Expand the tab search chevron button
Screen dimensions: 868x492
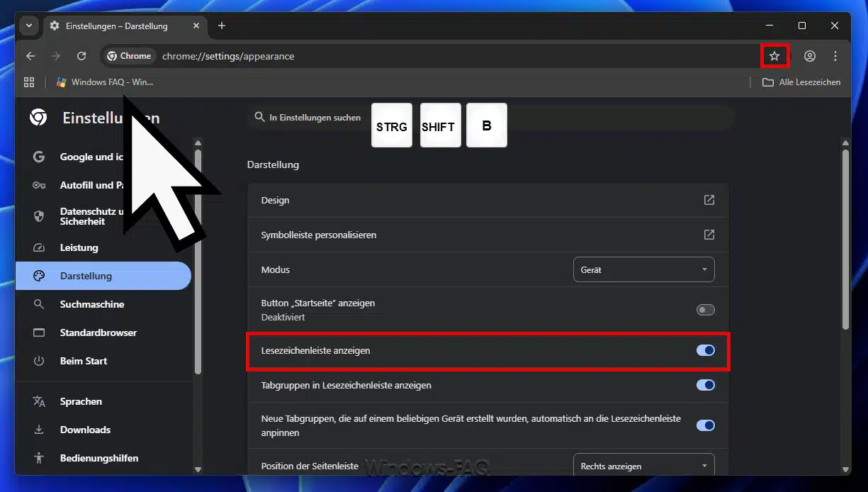tap(29, 26)
